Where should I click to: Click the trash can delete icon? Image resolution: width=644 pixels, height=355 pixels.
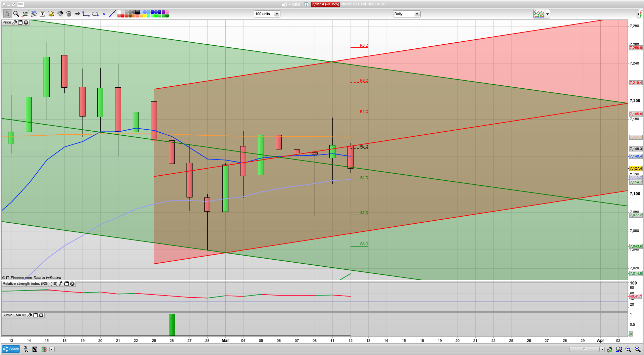point(69,14)
